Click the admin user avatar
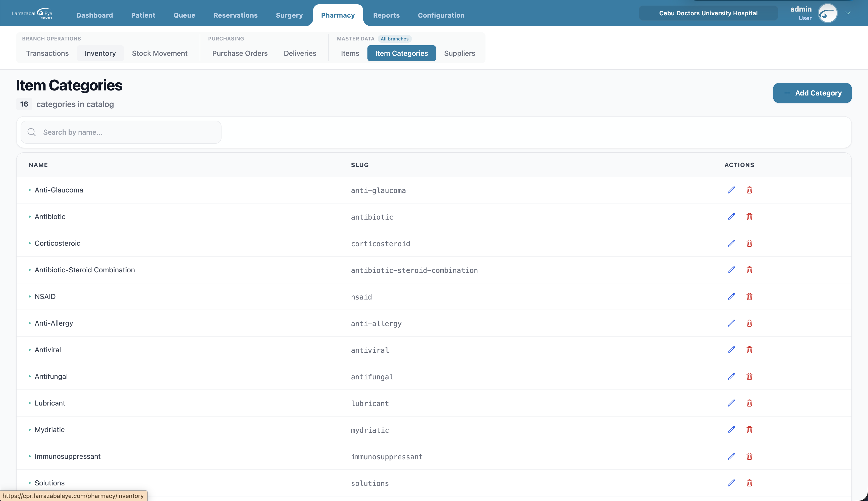 tap(827, 13)
